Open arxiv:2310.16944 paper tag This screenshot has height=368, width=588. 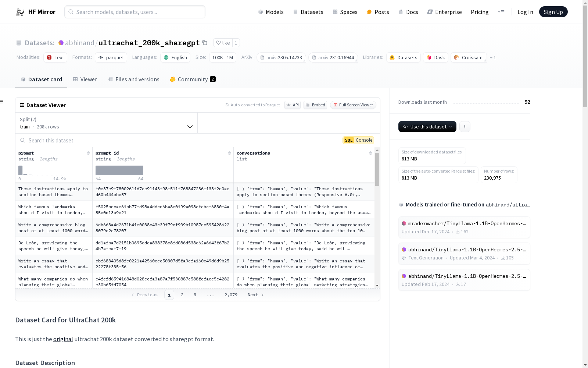[x=333, y=57]
